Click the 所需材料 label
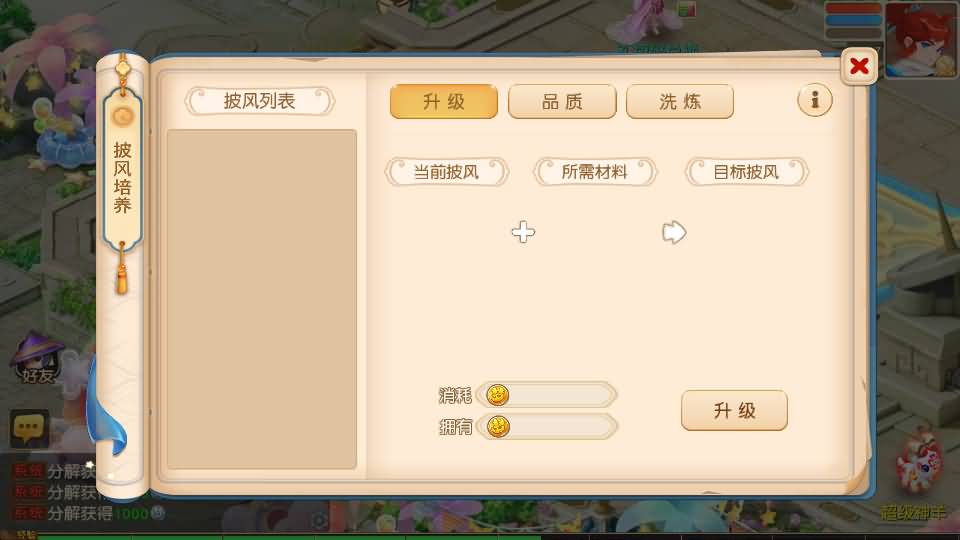 tap(595, 172)
